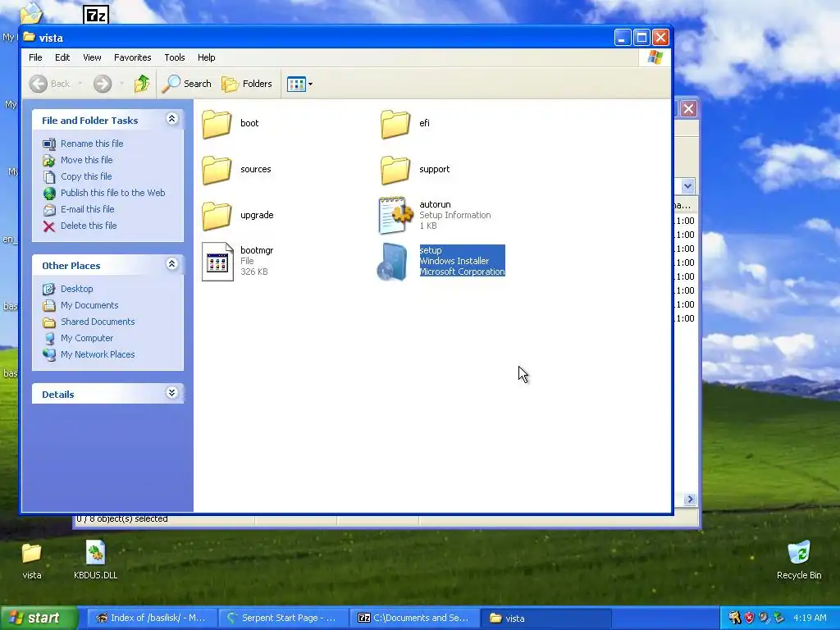The width and height of the screenshot is (840, 630).
Task: Click Delete this file
Action: coord(89,226)
